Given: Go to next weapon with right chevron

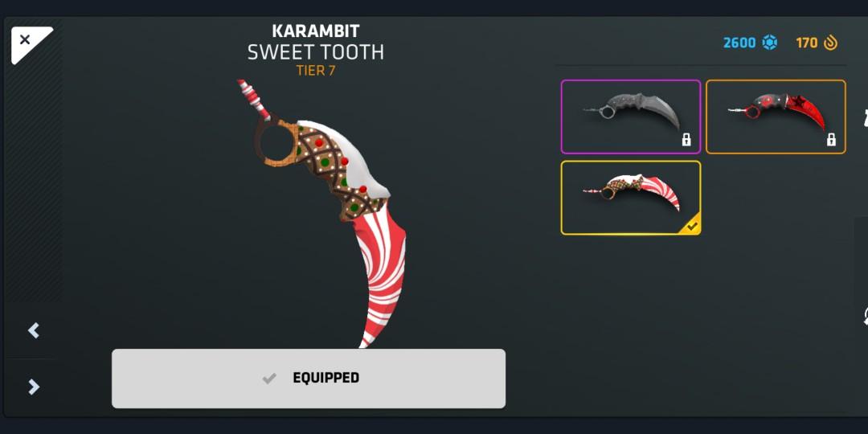Looking at the screenshot, I should (x=34, y=387).
